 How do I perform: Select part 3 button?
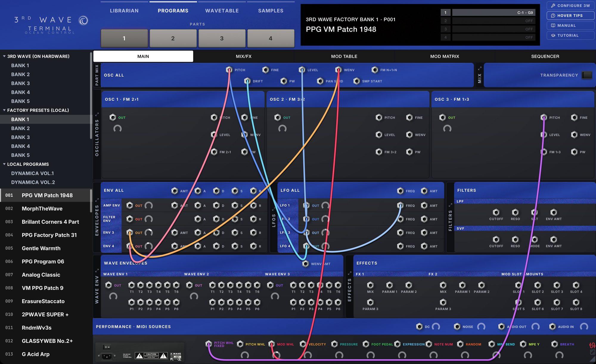pos(222,38)
